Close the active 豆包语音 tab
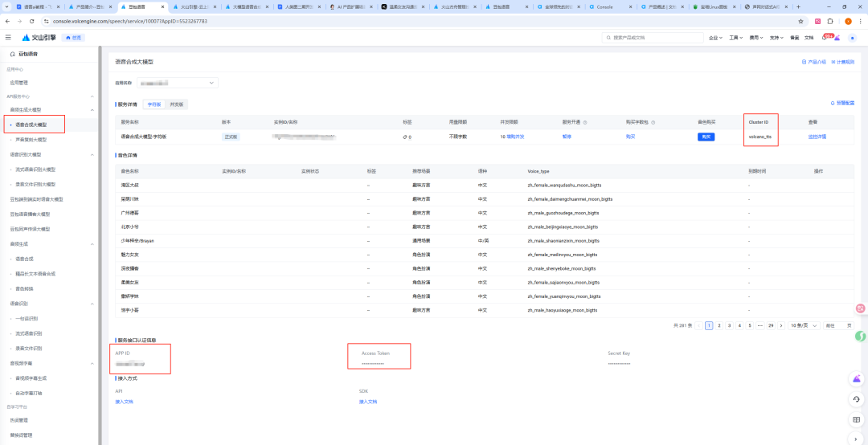This screenshot has width=868, height=445. point(163,7)
